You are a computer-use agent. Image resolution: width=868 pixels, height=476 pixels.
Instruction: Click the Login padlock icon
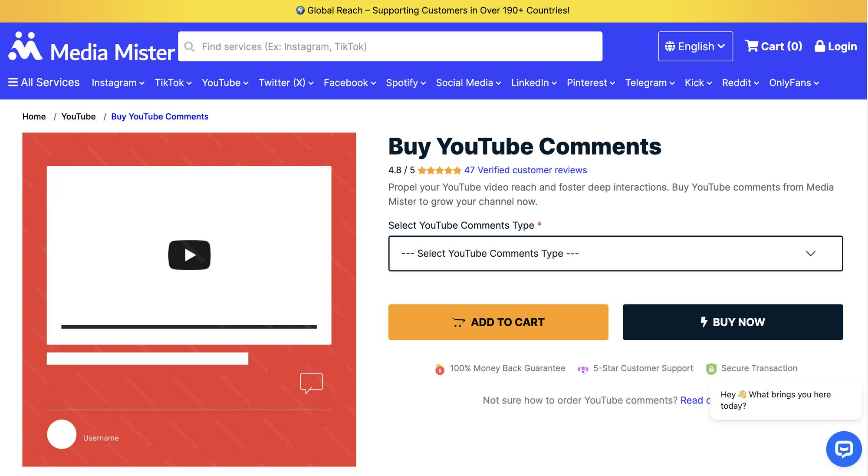pyautogui.click(x=820, y=46)
